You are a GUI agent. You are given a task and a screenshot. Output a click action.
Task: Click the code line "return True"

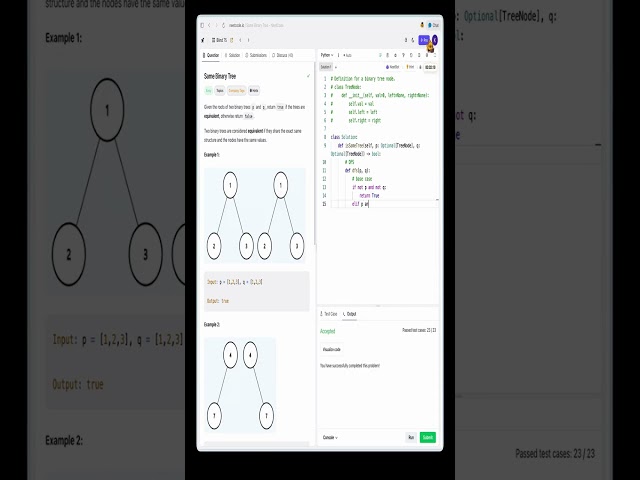369,196
